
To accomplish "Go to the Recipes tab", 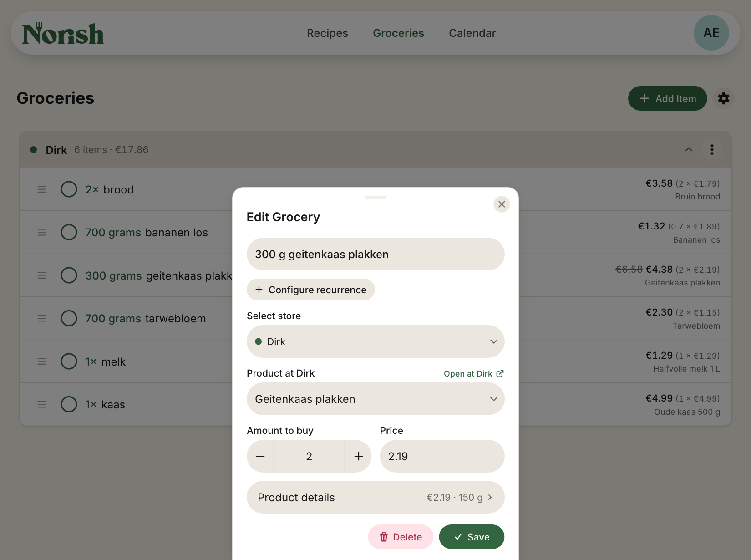I will (x=327, y=33).
